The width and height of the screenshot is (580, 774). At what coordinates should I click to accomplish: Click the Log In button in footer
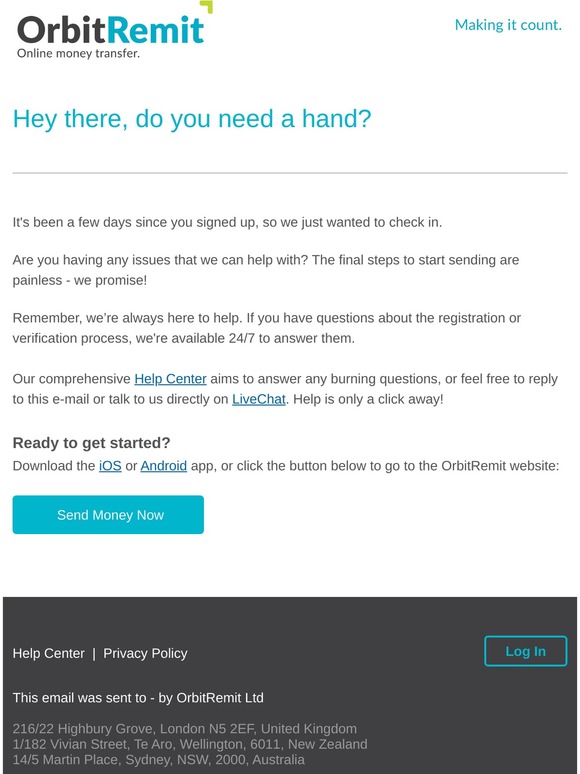[x=525, y=651]
